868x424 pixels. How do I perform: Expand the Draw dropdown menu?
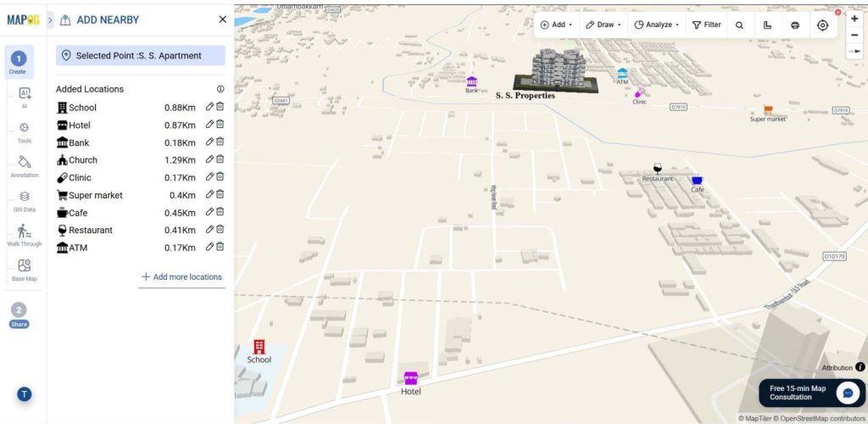(604, 25)
